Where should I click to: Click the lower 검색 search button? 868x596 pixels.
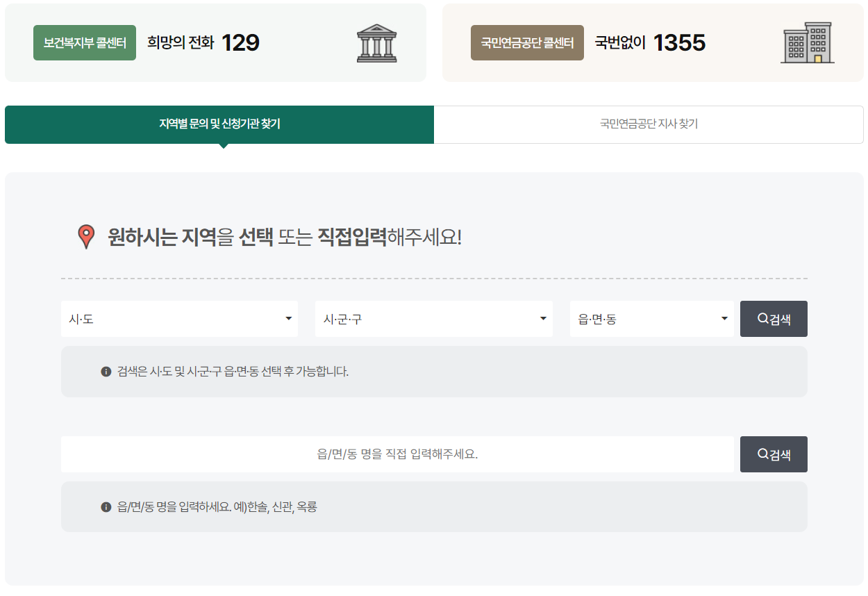774,454
